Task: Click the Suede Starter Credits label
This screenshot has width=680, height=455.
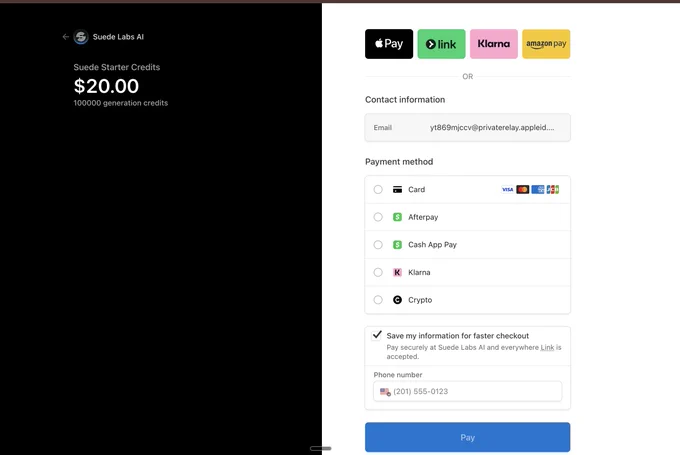Action: point(117,67)
